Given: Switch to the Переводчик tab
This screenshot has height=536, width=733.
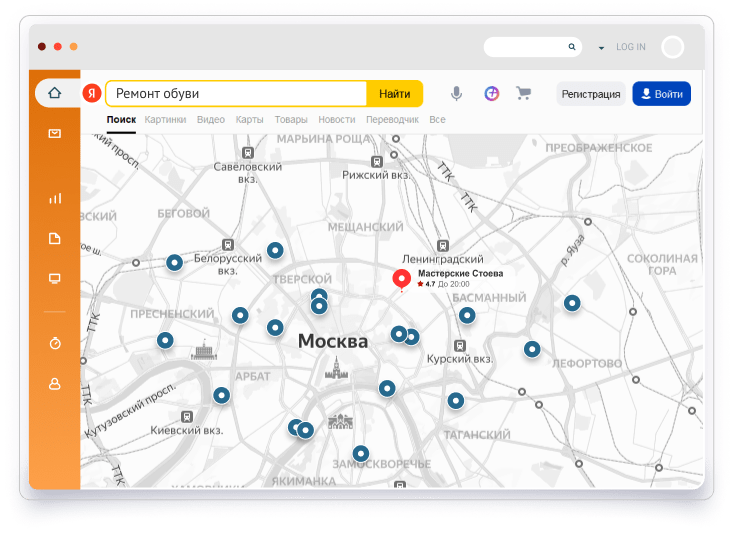Looking at the screenshot, I should tap(392, 120).
